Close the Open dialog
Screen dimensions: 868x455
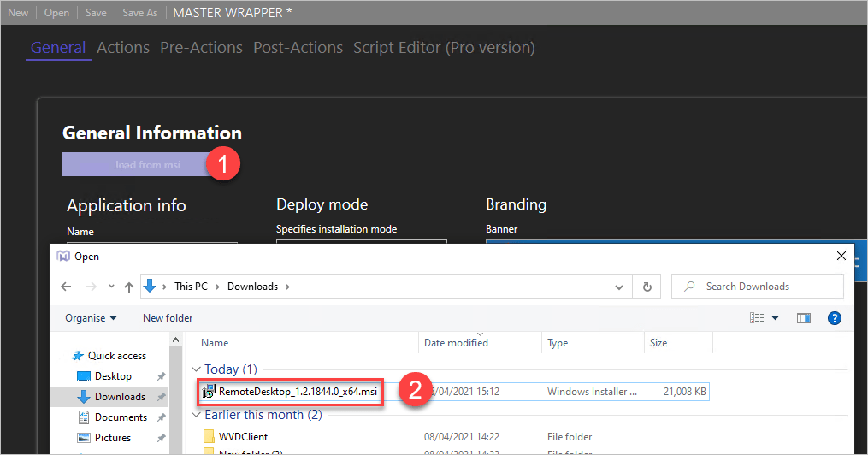(x=841, y=256)
